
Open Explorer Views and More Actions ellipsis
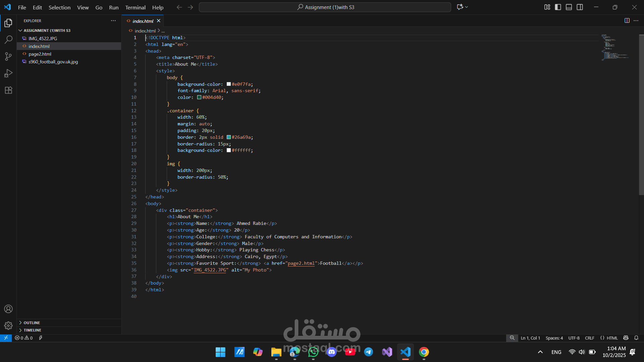(113, 20)
